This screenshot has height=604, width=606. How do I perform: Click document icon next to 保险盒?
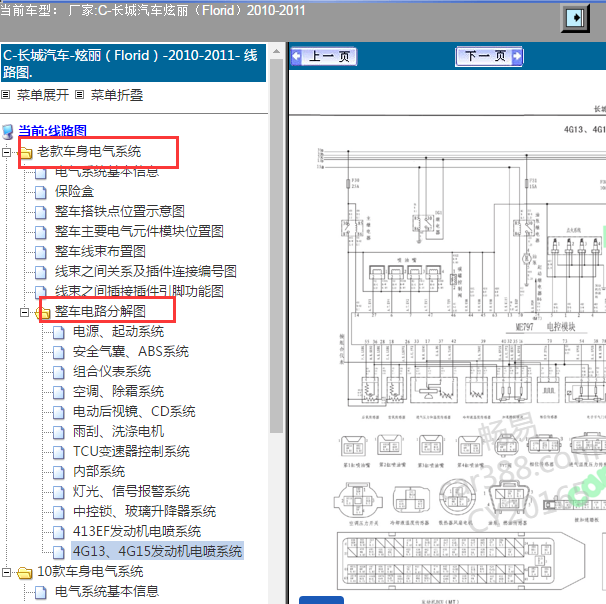coord(41,192)
